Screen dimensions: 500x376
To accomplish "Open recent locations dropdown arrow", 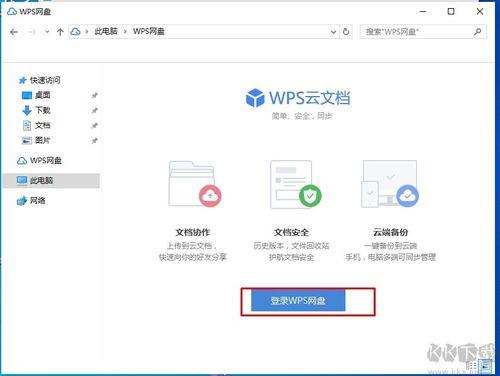I will pos(47,32).
